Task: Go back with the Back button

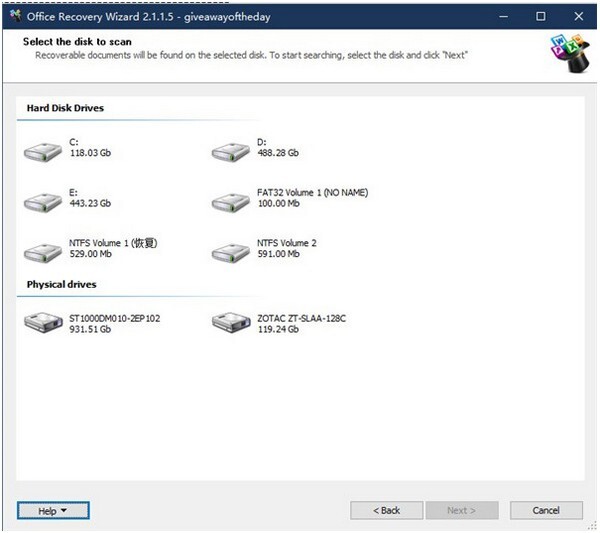Action: click(x=386, y=510)
